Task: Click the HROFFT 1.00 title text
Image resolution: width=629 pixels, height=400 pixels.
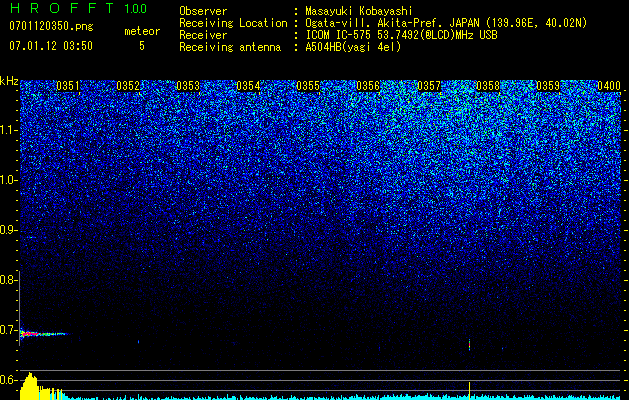Action: 78,8
